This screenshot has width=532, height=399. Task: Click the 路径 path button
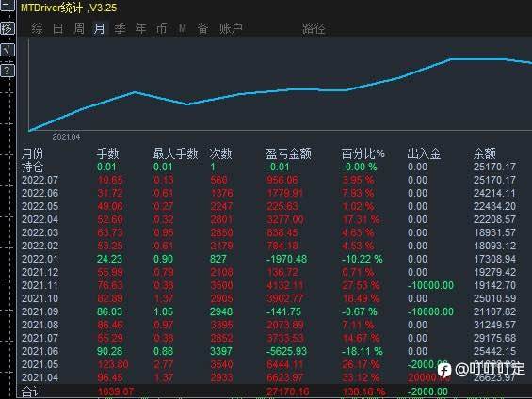[x=314, y=29]
